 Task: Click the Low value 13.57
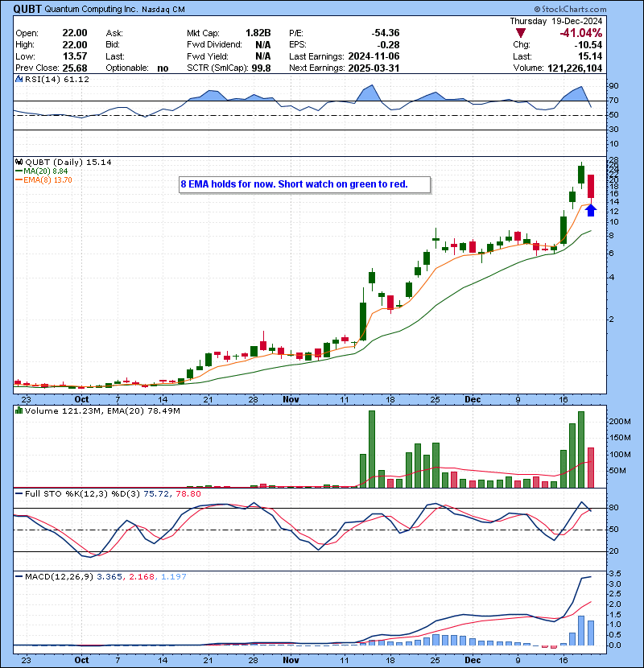(x=75, y=56)
